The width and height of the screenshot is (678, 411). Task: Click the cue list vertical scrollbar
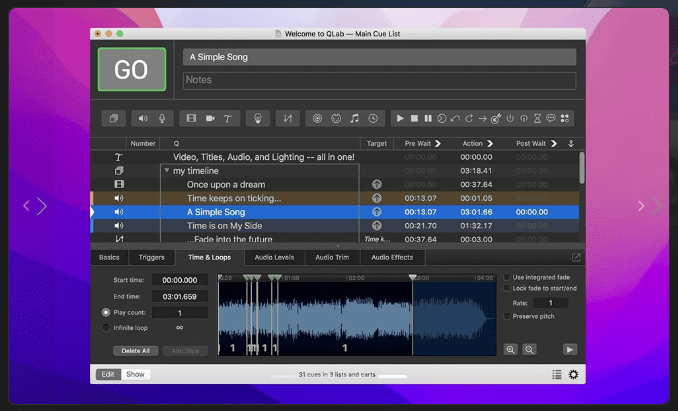point(582,168)
